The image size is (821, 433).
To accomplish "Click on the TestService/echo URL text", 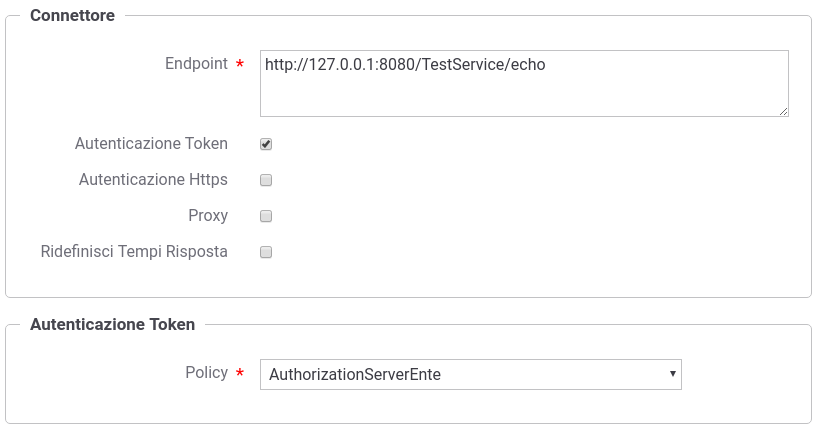I will [x=483, y=64].
